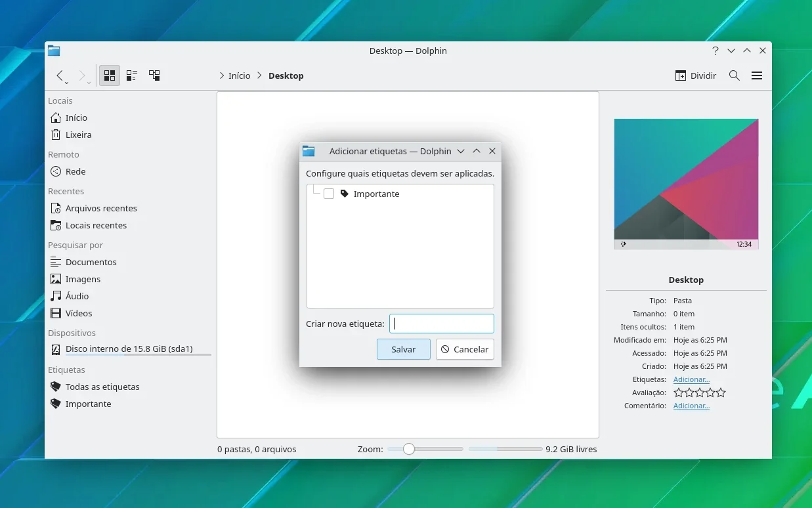Click the folder icon in tags dialog titlebar
Image resolution: width=812 pixels, height=508 pixels.
pyautogui.click(x=309, y=151)
